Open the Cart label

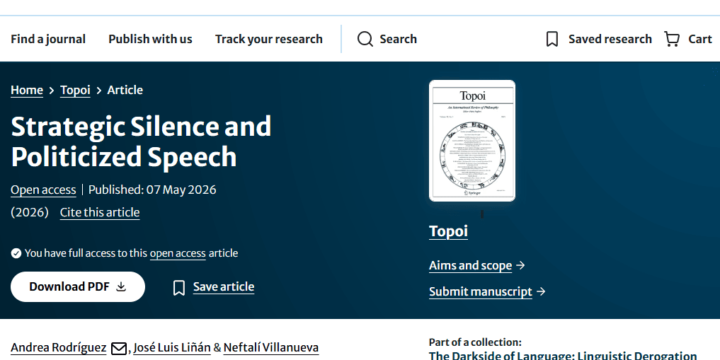700,39
